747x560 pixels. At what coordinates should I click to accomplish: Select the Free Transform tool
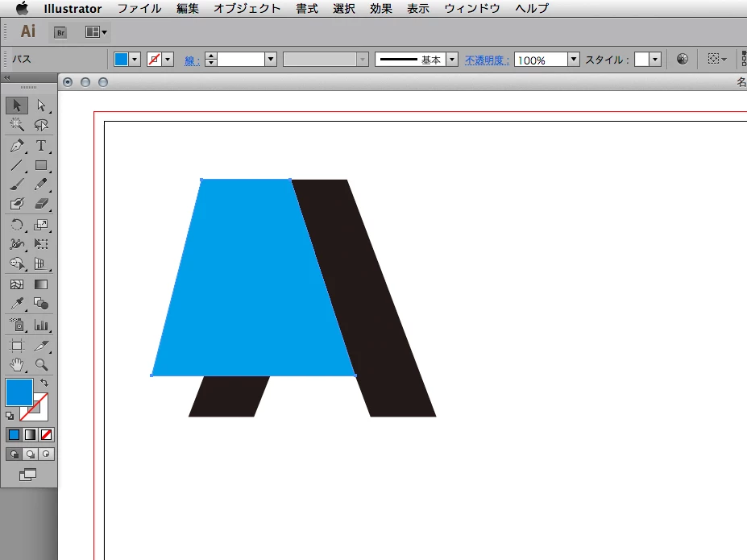point(41,244)
